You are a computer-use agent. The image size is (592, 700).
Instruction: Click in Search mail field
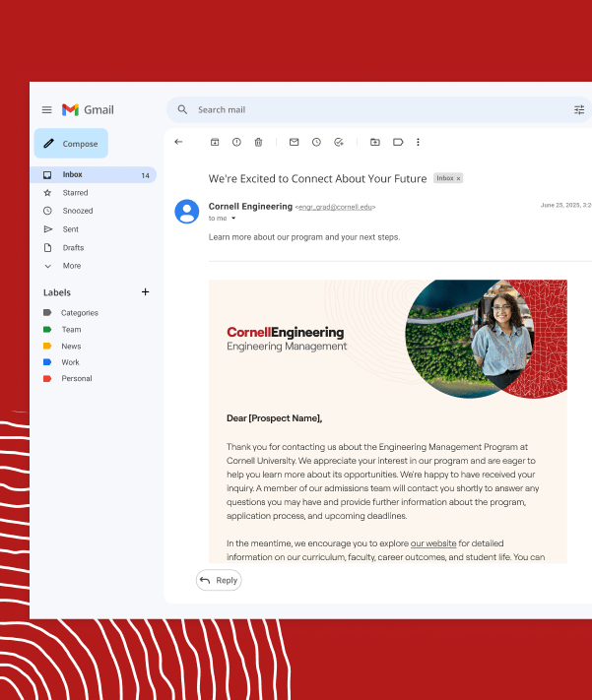pyautogui.click(x=380, y=110)
